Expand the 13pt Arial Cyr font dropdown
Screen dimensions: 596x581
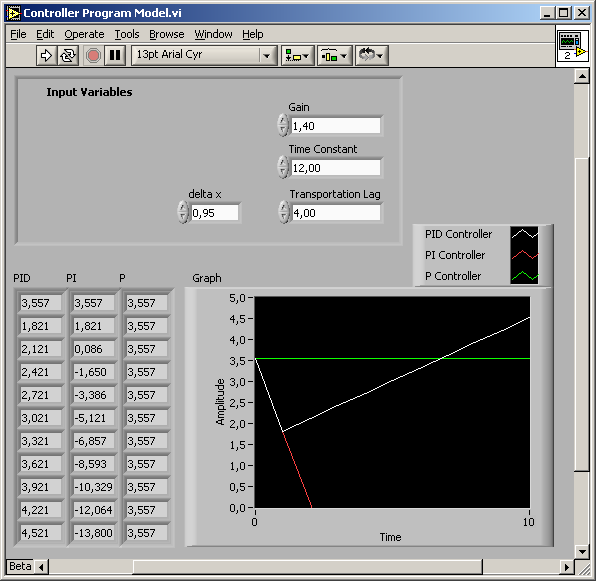[x=267, y=55]
